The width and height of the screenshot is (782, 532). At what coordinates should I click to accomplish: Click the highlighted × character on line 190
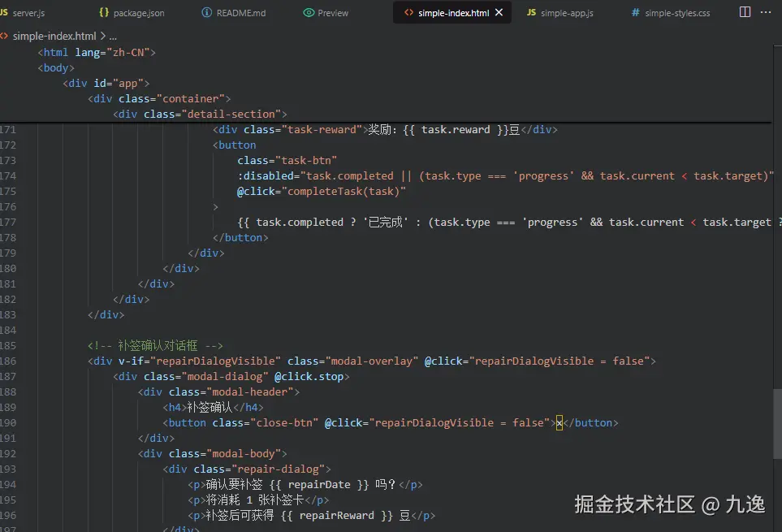pos(559,423)
